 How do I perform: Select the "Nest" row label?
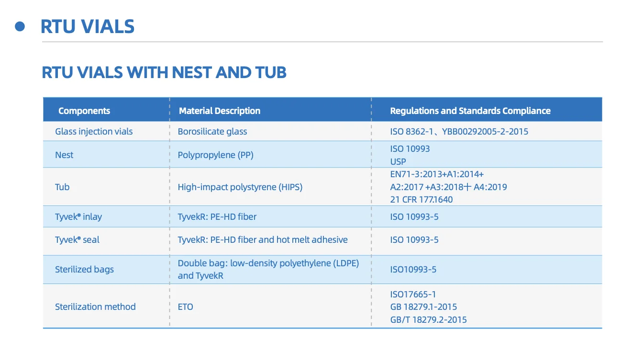(64, 155)
